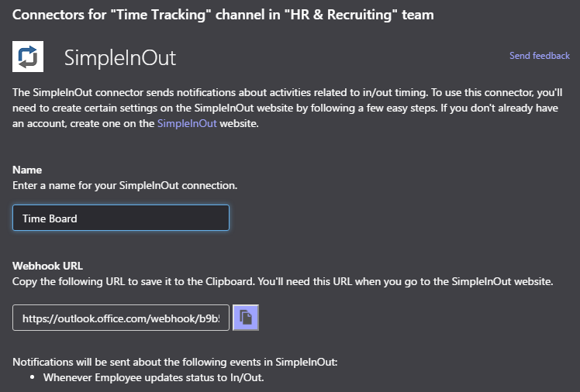Click the "Notifications will be sent" sentence
The height and width of the screenshot is (392, 580).
click(175, 362)
